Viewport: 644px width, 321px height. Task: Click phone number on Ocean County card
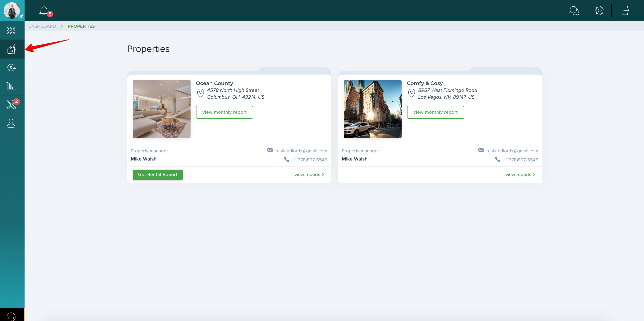pos(310,160)
